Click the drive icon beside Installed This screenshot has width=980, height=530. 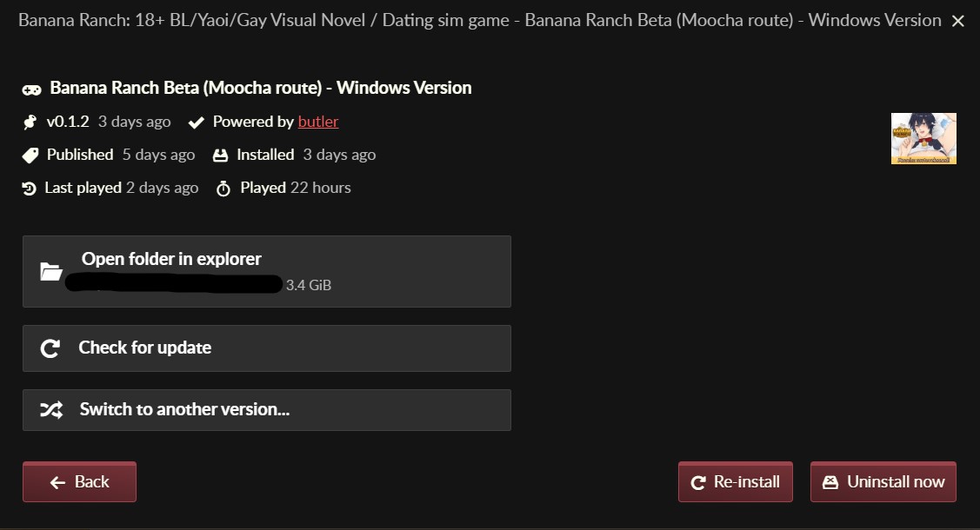point(221,156)
